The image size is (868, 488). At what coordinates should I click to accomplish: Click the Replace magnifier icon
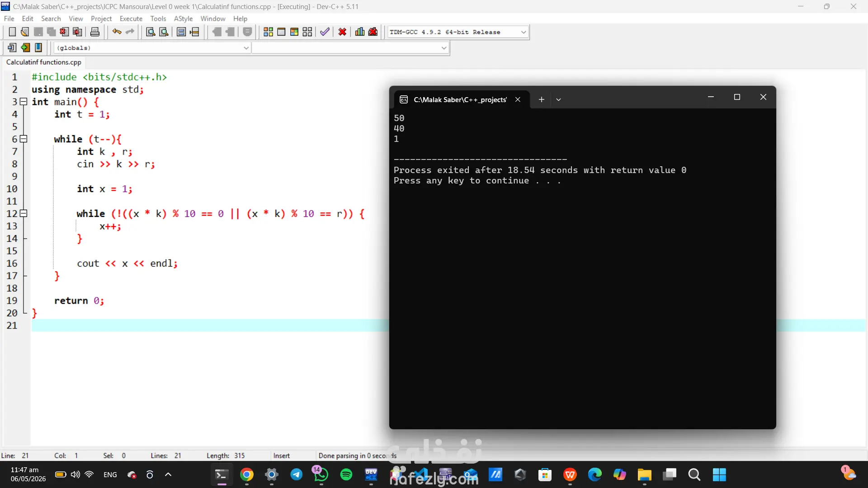[x=164, y=32]
